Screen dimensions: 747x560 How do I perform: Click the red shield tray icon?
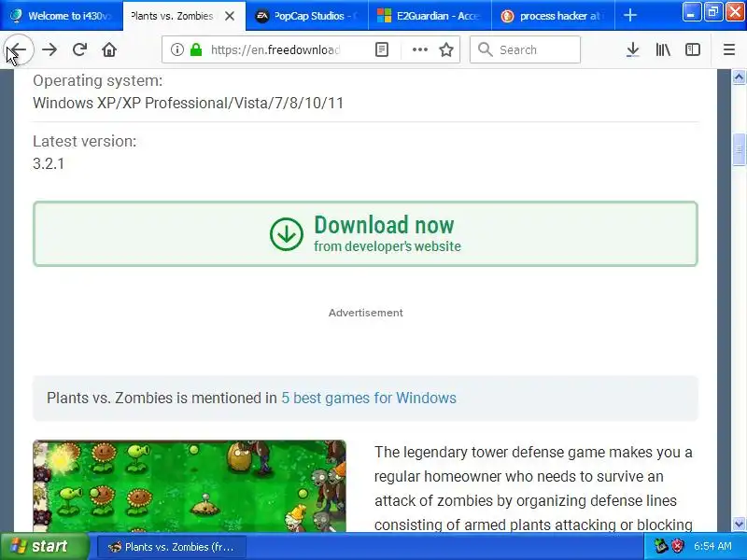pos(677,546)
